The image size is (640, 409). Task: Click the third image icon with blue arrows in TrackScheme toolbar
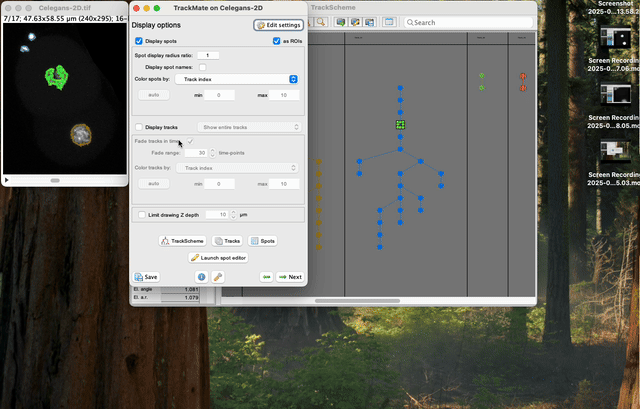[x=369, y=22]
